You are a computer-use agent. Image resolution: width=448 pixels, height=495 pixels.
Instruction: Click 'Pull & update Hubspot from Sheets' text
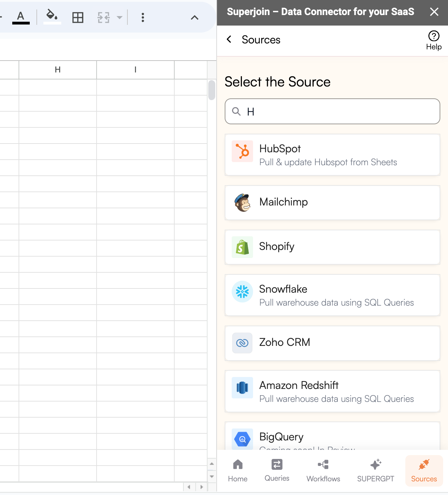pos(328,162)
